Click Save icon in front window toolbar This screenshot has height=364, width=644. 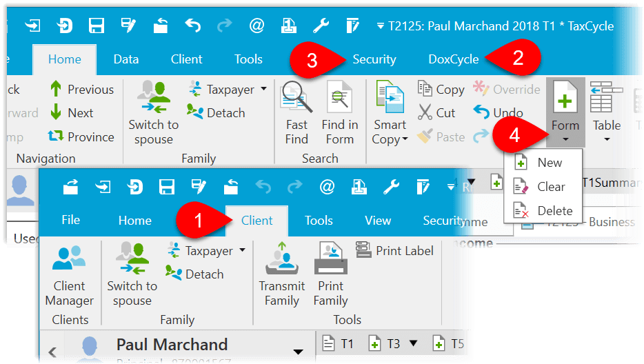tap(167, 187)
